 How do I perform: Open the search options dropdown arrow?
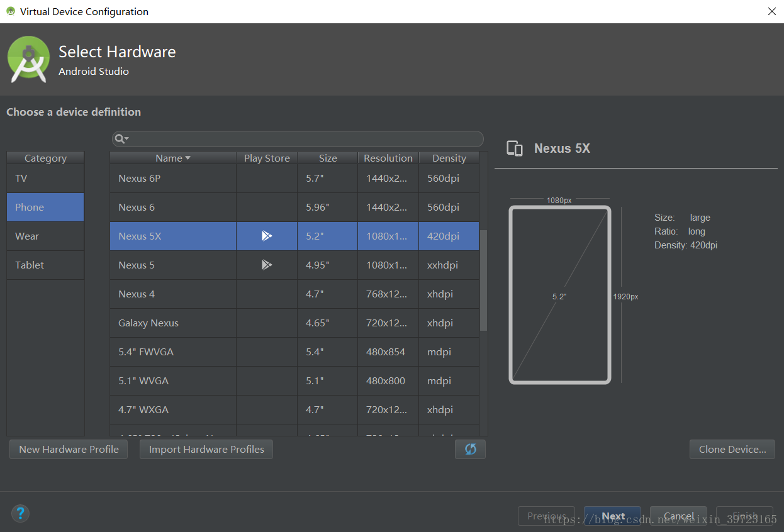(x=126, y=138)
